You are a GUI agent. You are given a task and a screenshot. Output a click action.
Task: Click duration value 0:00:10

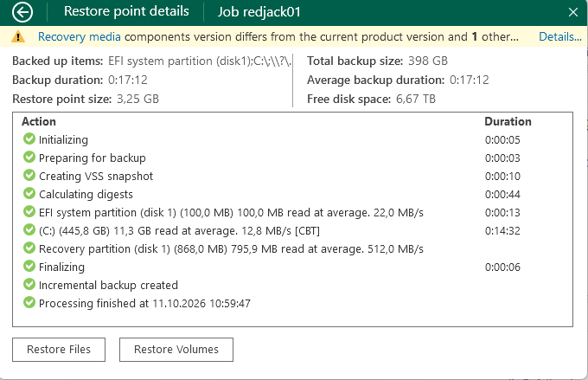pos(502,176)
